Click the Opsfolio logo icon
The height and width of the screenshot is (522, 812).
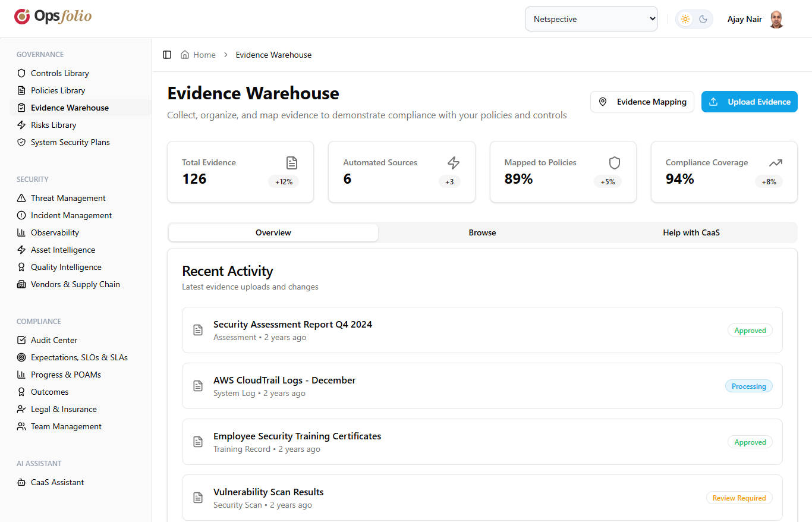(x=21, y=17)
